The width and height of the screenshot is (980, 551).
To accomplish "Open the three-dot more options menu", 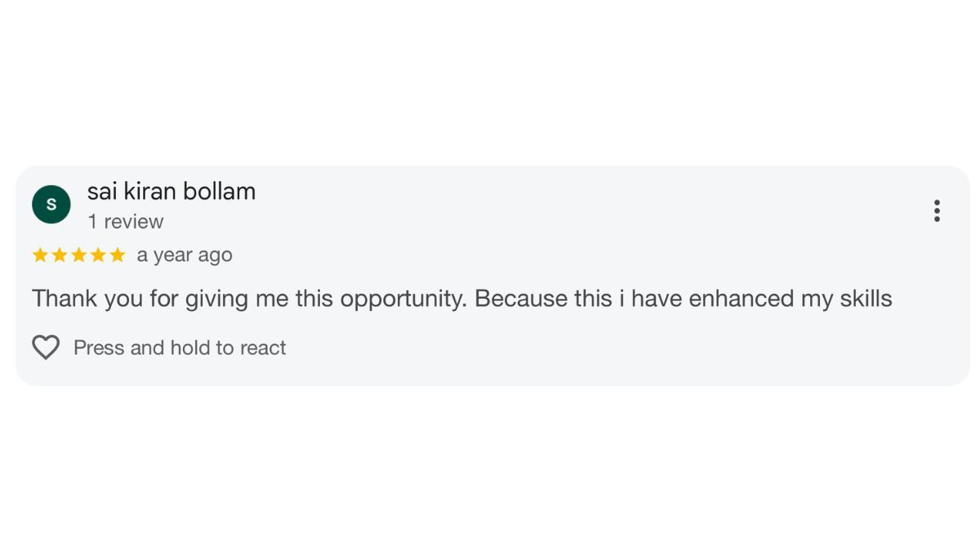I will (937, 211).
